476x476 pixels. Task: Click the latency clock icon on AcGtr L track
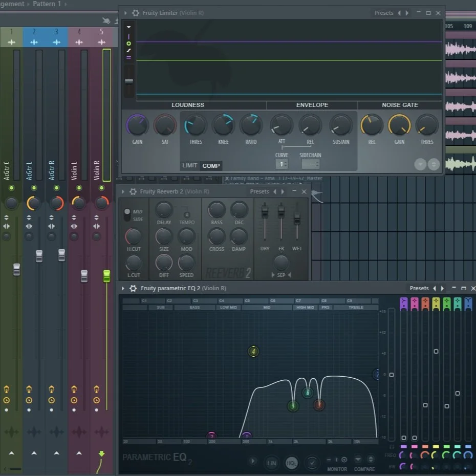pyautogui.click(x=29, y=400)
